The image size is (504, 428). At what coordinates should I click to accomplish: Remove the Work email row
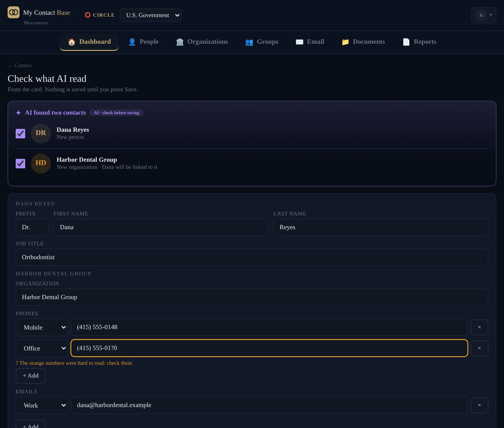pos(479,405)
